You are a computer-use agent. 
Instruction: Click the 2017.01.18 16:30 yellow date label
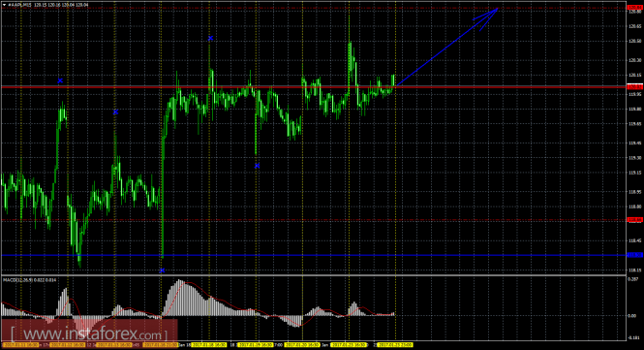click(209, 345)
